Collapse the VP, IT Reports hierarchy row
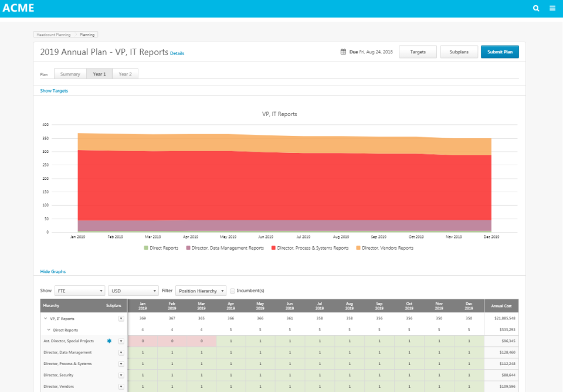 pos(45,318)
